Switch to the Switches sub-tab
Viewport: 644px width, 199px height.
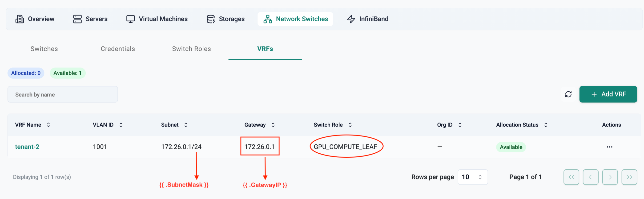(x=44, y=49)
